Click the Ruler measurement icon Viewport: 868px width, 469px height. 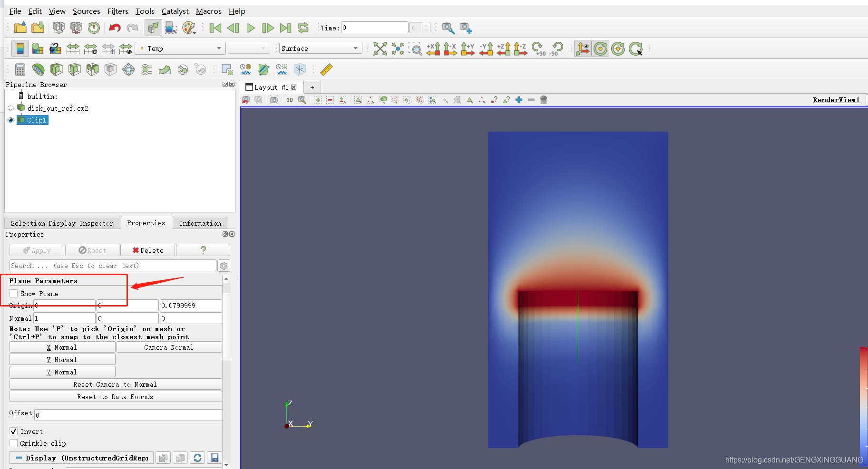[326, 70]
